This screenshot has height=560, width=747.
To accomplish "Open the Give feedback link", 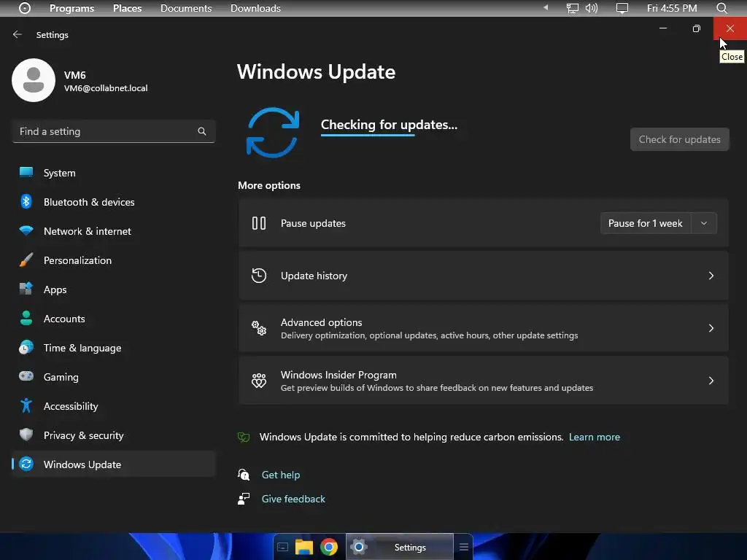I will click(293, 499).
